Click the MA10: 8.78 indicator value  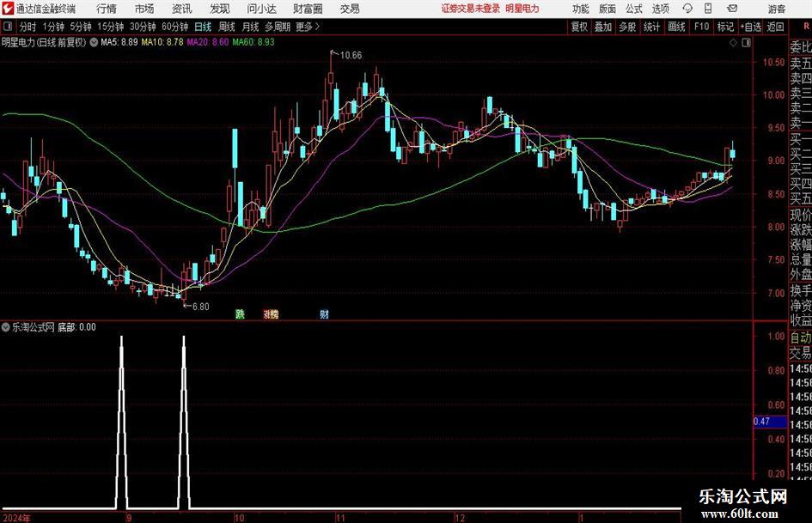click(162, 42)
